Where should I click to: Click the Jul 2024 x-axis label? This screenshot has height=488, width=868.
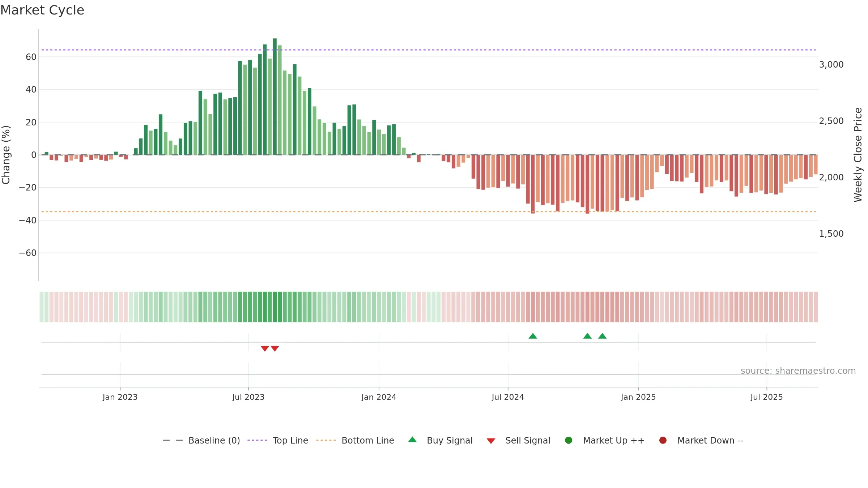pyautogui.click(x=508, y=397)
